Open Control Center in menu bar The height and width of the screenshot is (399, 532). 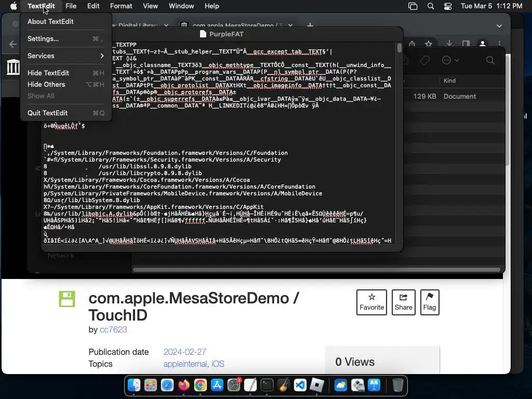[x=447, y=6]
